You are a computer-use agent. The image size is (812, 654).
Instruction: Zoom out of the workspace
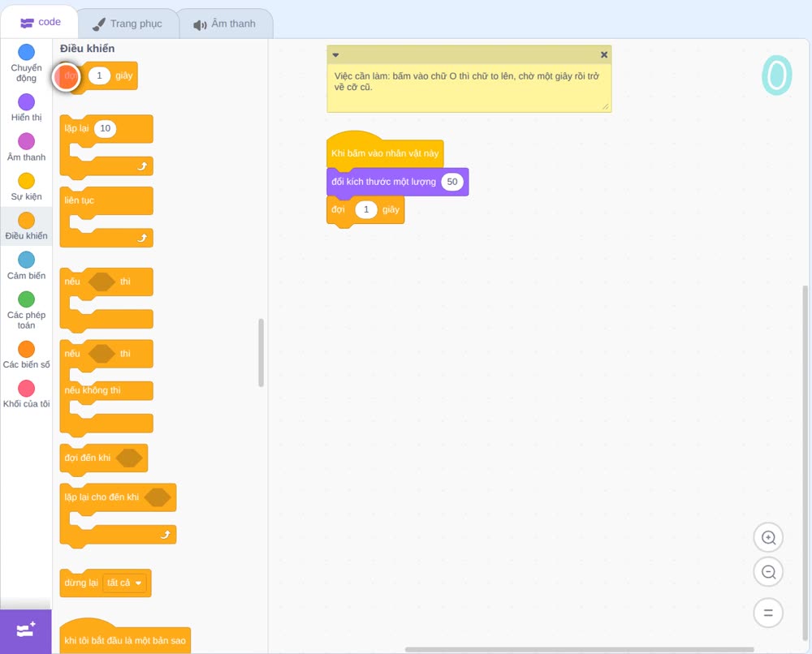(x=768, y=572)
